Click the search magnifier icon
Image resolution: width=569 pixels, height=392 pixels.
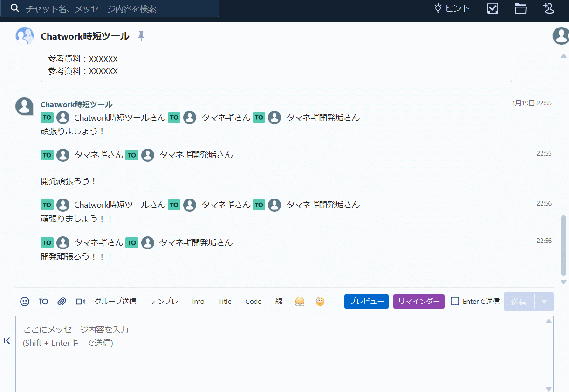(x=15, y=8)
